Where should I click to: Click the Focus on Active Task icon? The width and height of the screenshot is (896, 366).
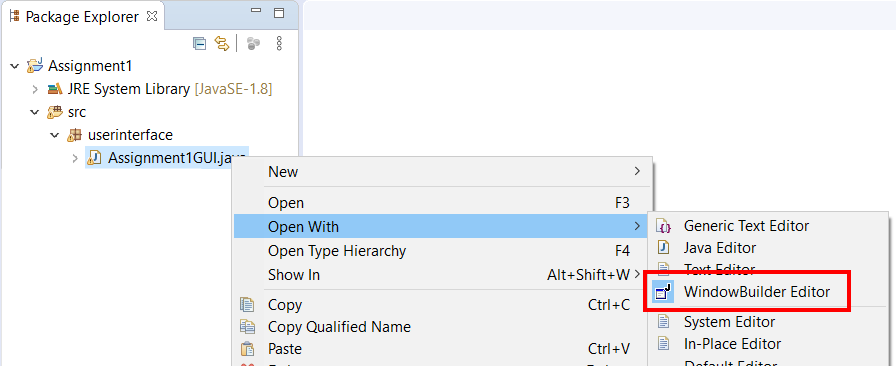254,43
